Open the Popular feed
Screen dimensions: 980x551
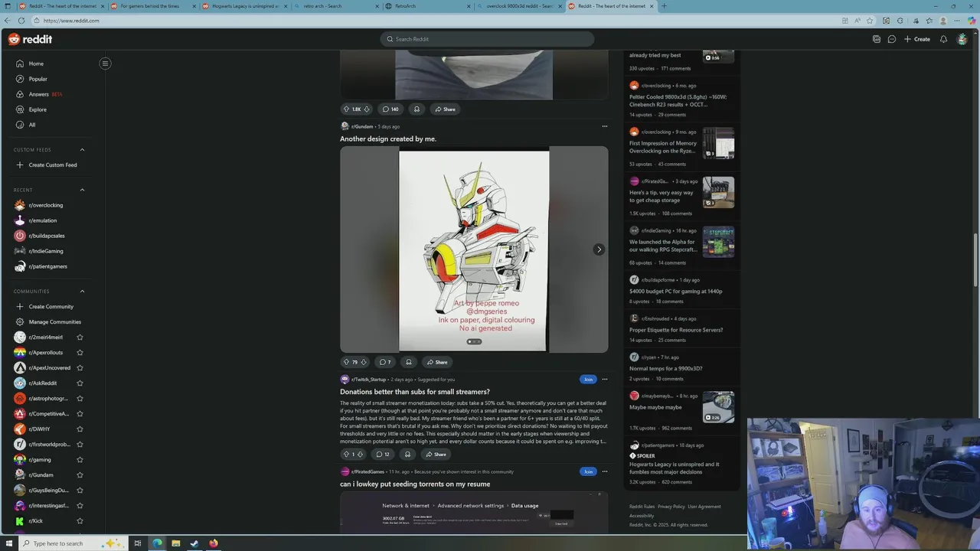[38, 79]
